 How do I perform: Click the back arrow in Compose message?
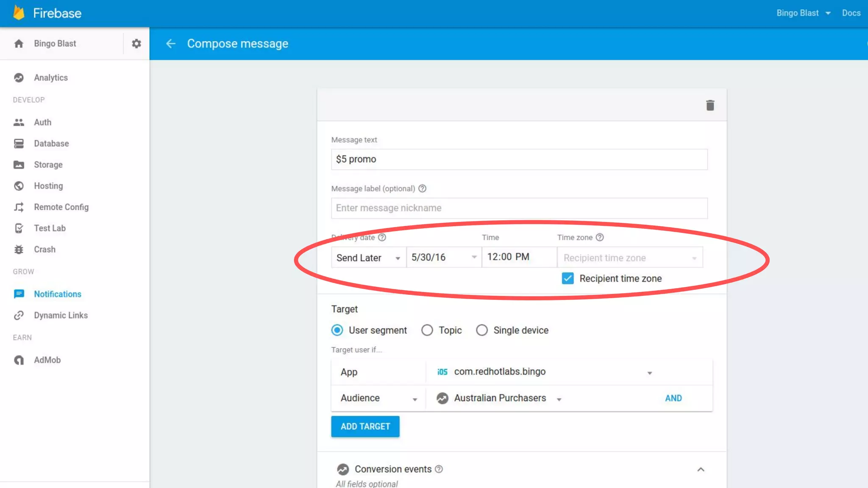[171, 44]
